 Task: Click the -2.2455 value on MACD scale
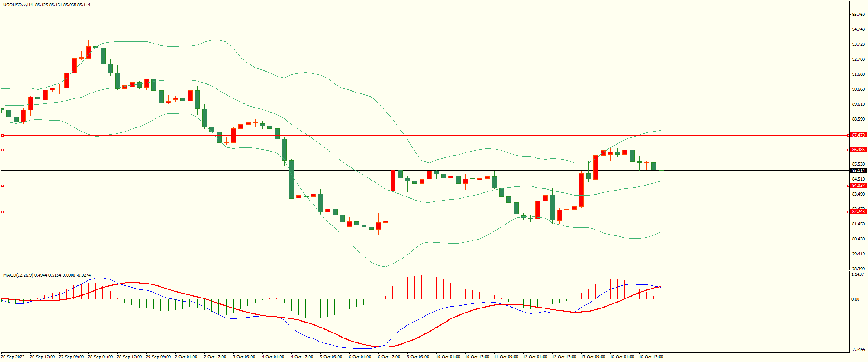[x=858, y=350]
